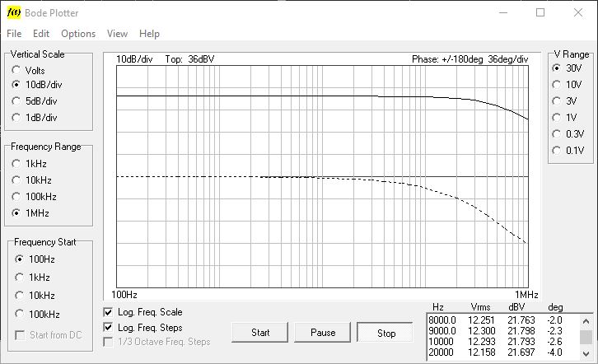
Task: Click the Pause button
Action: coord(323,333)
